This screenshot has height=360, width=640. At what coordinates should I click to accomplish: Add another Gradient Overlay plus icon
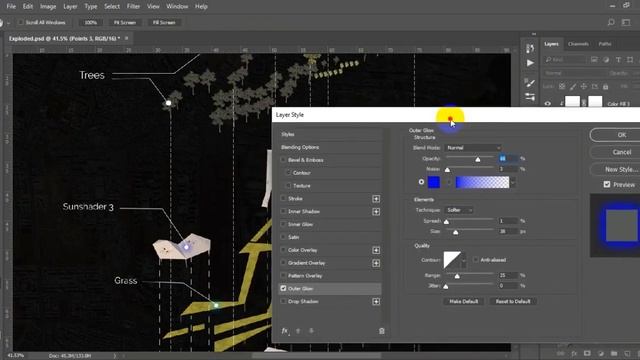click(376, 263)
